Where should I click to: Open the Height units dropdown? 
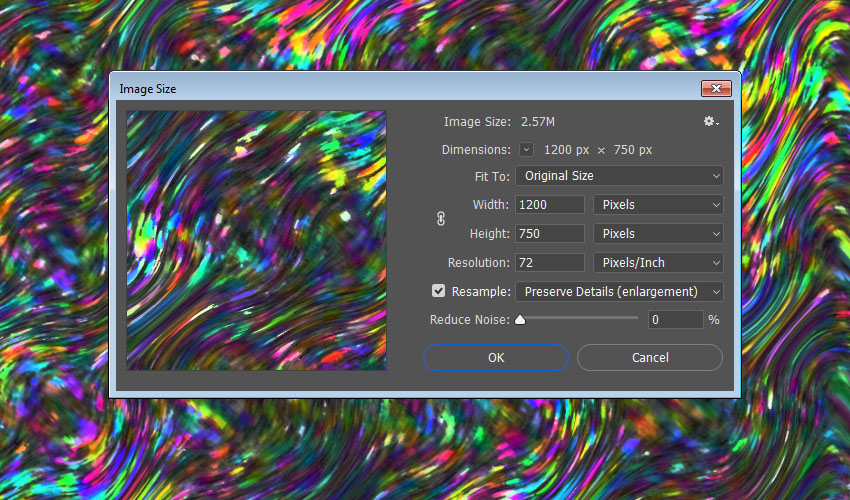point(658,234)
